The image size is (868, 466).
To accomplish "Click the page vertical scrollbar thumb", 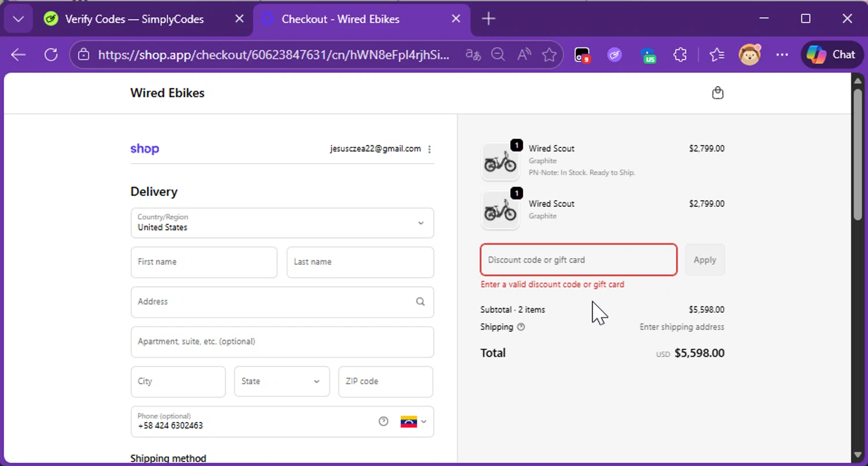I will [x=858, y=153].
